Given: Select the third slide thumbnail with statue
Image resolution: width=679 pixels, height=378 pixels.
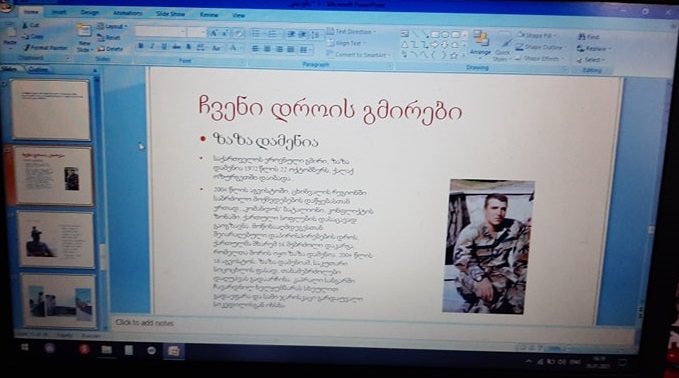Looking at the screenshot, I should coord(56,239).
